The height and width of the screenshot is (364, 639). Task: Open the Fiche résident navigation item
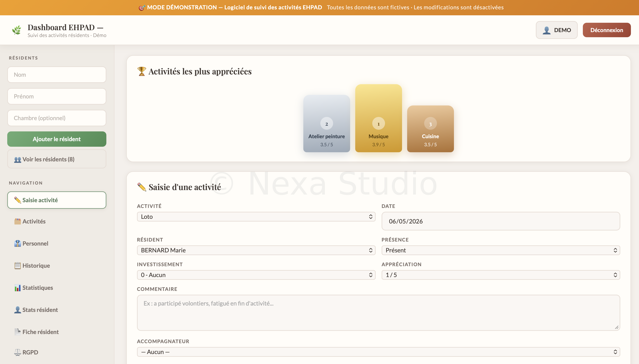click(x=57, y=332)
